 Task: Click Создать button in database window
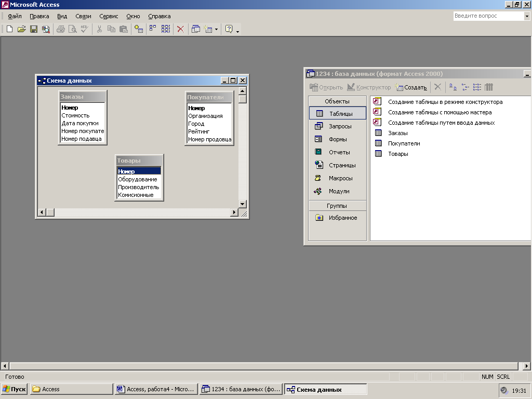(x=411, y=87)
